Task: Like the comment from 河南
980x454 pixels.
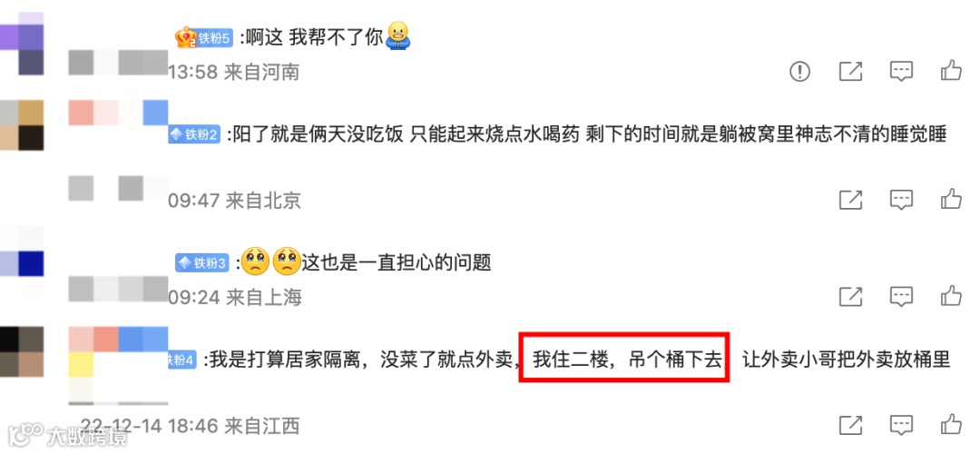Action: 951,72
